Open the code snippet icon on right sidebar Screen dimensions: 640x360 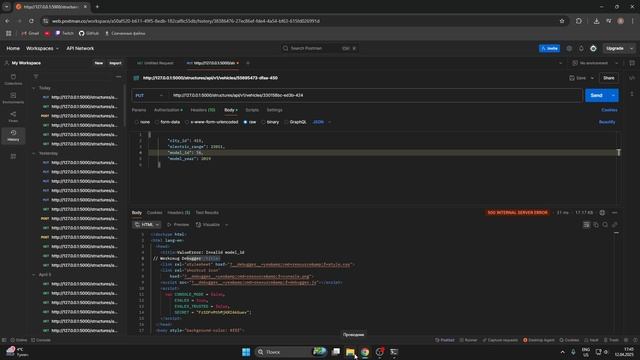pyautogui.click(x=632, y=78)
